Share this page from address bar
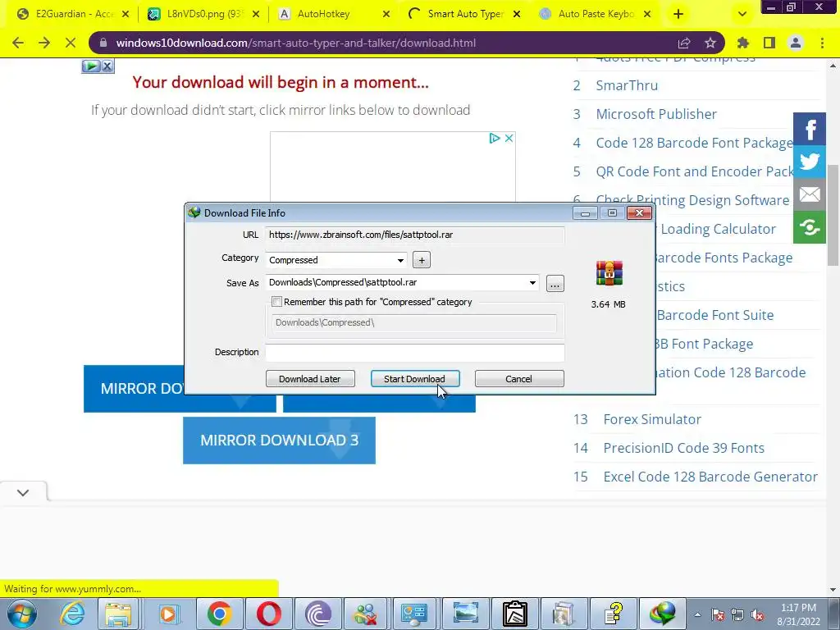This screenshot has width=840, height=630. [x=684, y=43]
